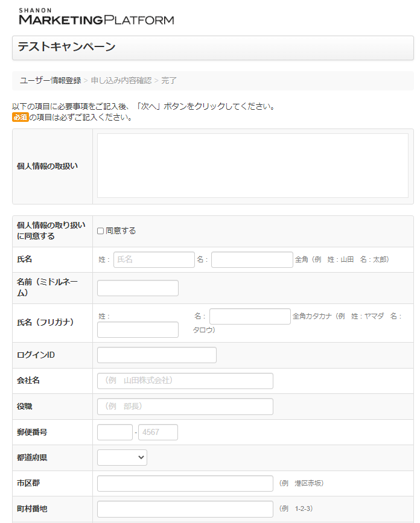Screen dimensions: 420x523
Task: Click the 氏名 名 input field
Action: coord(252,259)
